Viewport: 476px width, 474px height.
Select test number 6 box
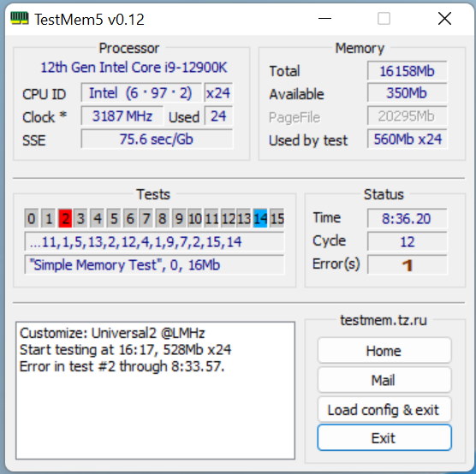pos(130,218)
